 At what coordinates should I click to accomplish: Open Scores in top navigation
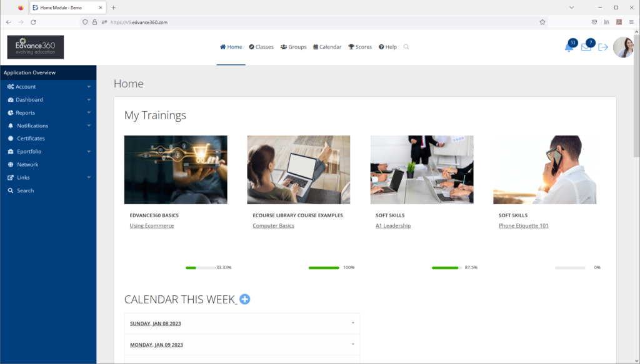(359, 47)
